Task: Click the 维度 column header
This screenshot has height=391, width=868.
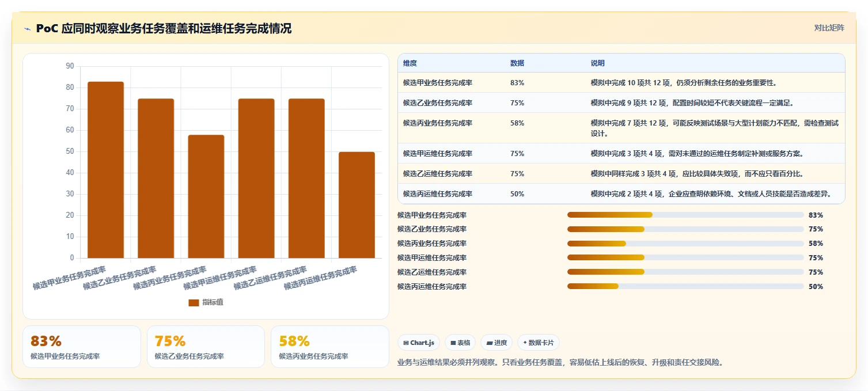Action: pos(410,63)
